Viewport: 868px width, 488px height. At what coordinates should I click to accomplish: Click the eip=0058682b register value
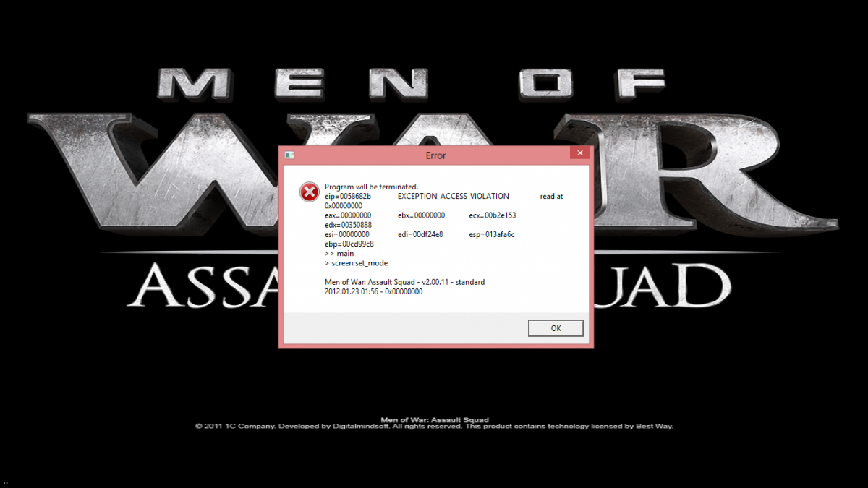[x=348, y=197]
